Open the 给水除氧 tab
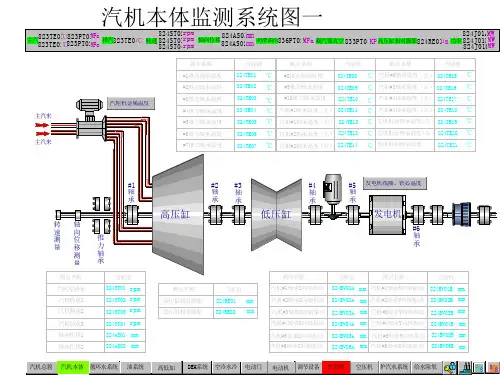The image size is (500, 375). point(425,367)
